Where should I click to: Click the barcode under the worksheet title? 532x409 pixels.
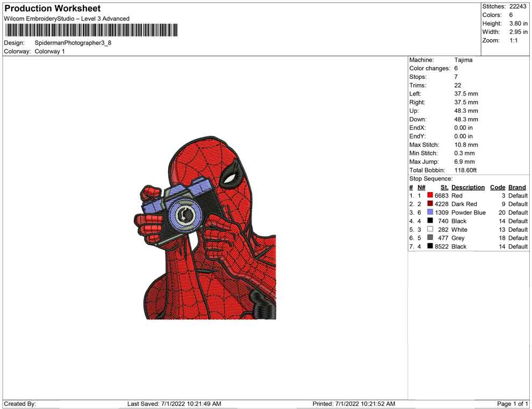pyautogui.click(x=91, y=30)
